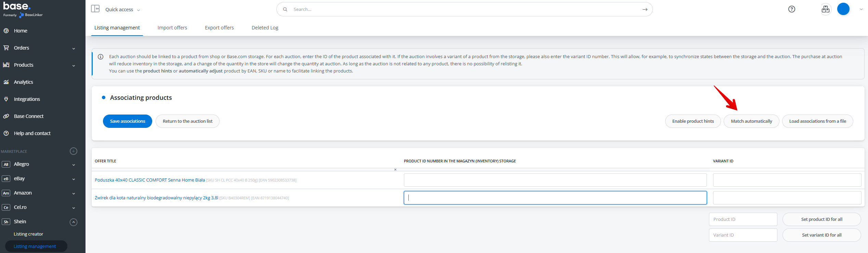The image size is (868, 253).
Task: Click the icon beside the user avatar
Action: tap(825, 9)
